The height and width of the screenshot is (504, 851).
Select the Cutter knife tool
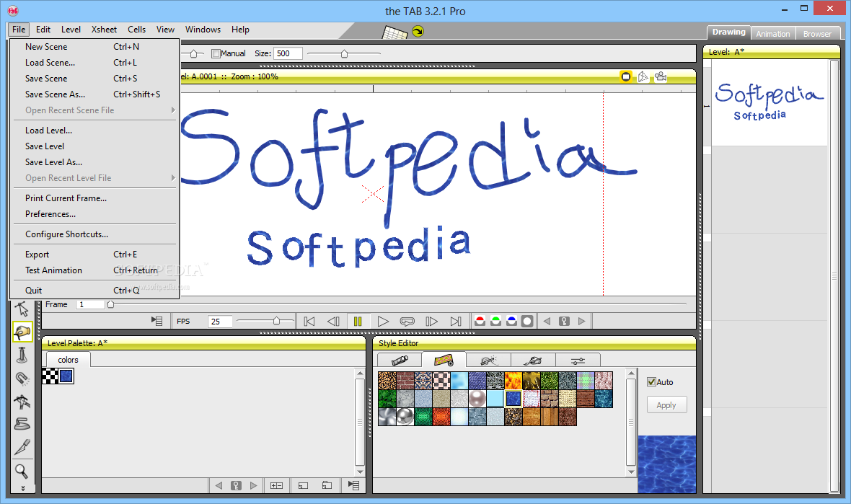22,447
